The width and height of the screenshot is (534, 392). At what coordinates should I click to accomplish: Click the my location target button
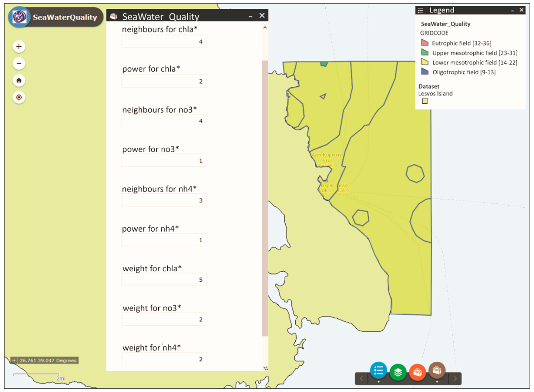tap(19, 97)
